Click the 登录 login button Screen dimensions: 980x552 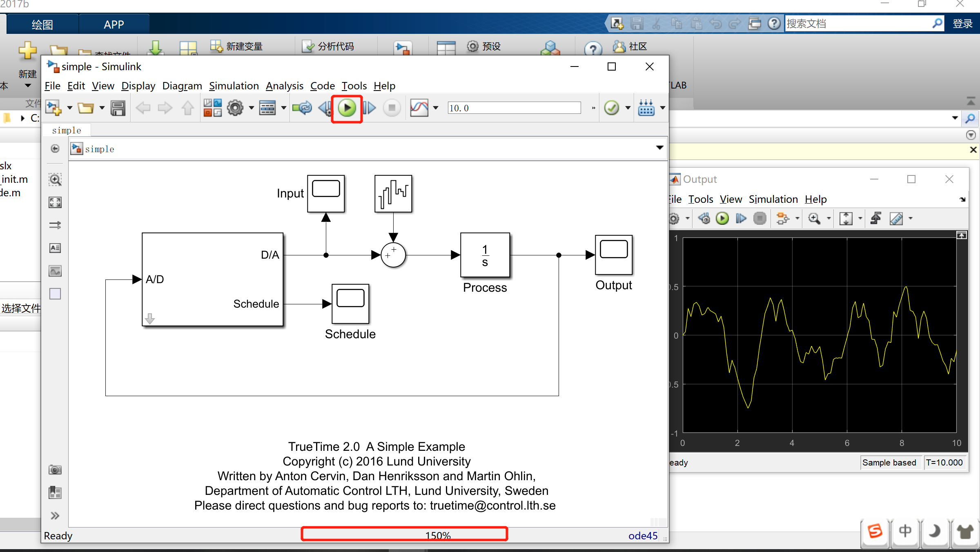click(962, 23)
